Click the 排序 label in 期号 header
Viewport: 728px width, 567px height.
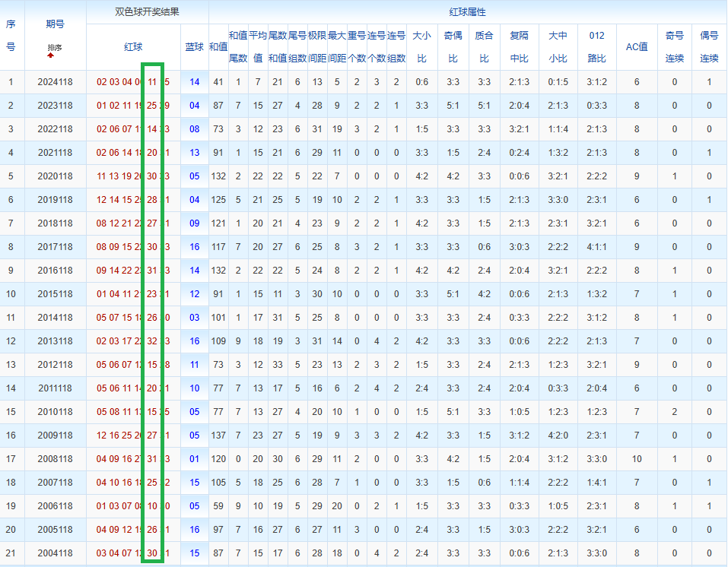pos(55,47)
